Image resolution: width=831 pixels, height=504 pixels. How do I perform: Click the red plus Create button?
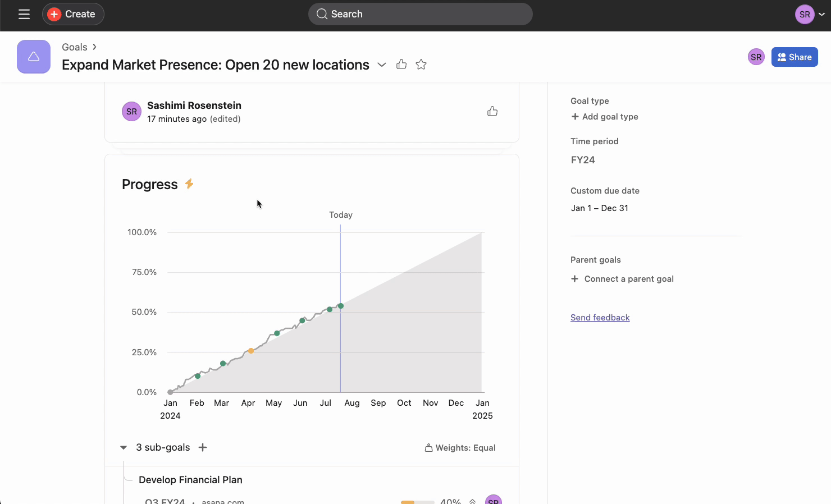point(73,14)
